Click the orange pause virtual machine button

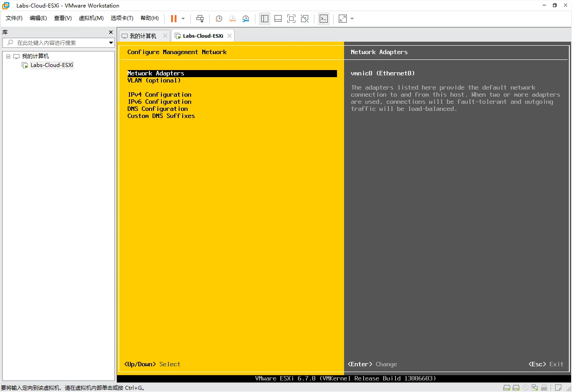173,19
